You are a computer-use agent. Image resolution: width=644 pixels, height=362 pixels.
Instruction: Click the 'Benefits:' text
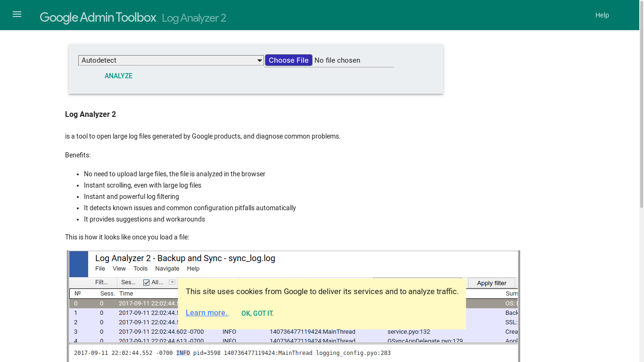point(78,155)
